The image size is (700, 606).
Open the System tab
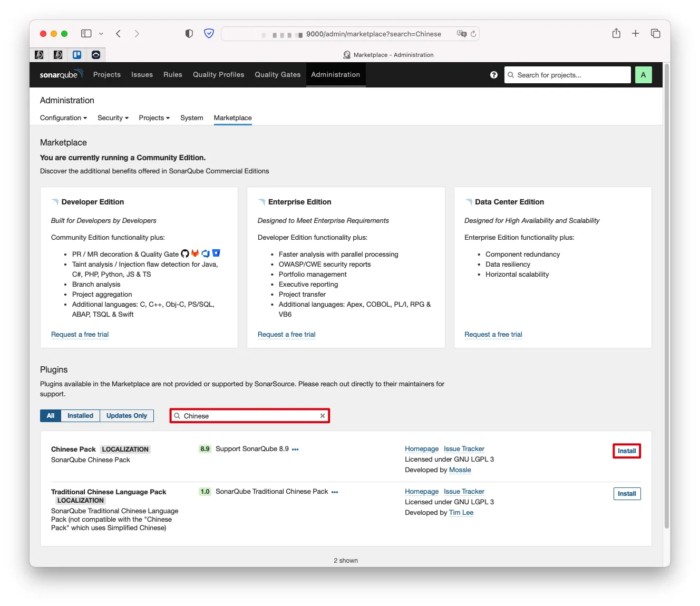point(192,118)
